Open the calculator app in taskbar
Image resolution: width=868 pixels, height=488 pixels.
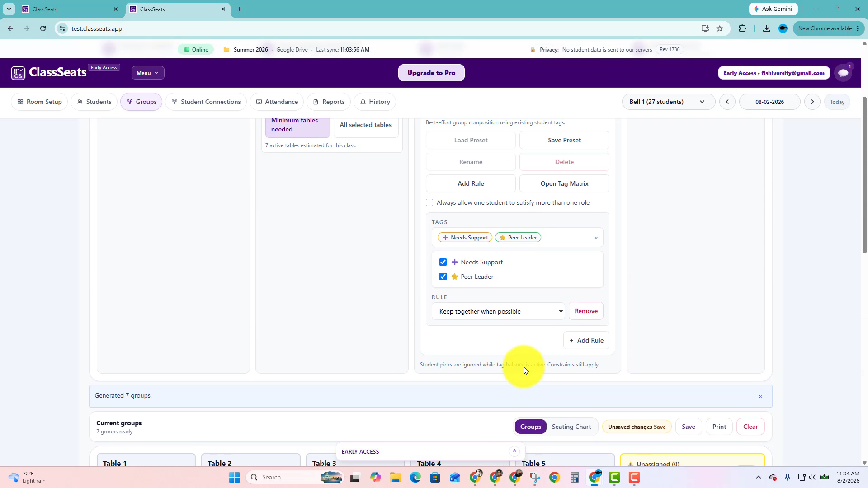(x=574, y=477)
